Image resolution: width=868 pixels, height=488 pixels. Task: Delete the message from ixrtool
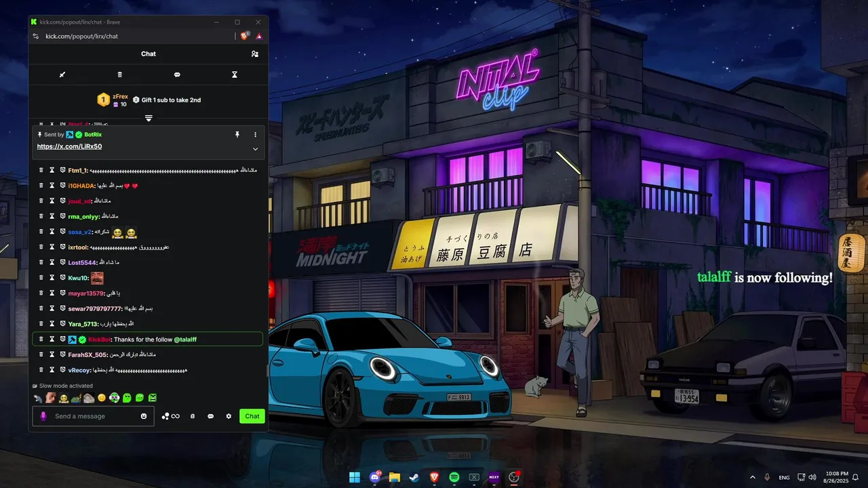point(41,247)
